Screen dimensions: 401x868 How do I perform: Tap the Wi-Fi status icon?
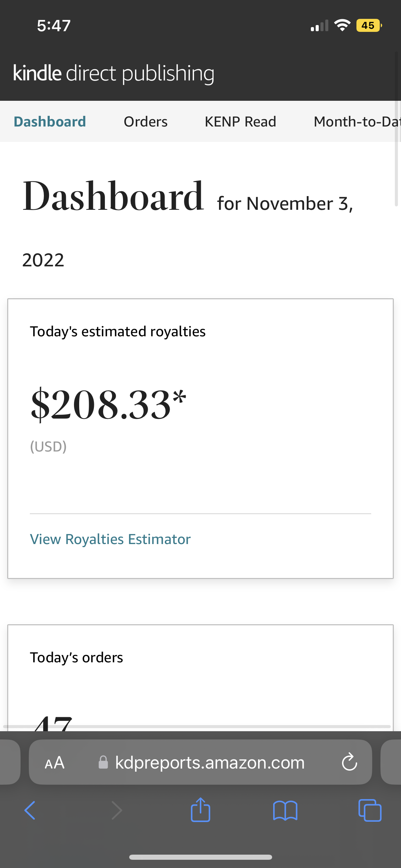tap(342, 25)
